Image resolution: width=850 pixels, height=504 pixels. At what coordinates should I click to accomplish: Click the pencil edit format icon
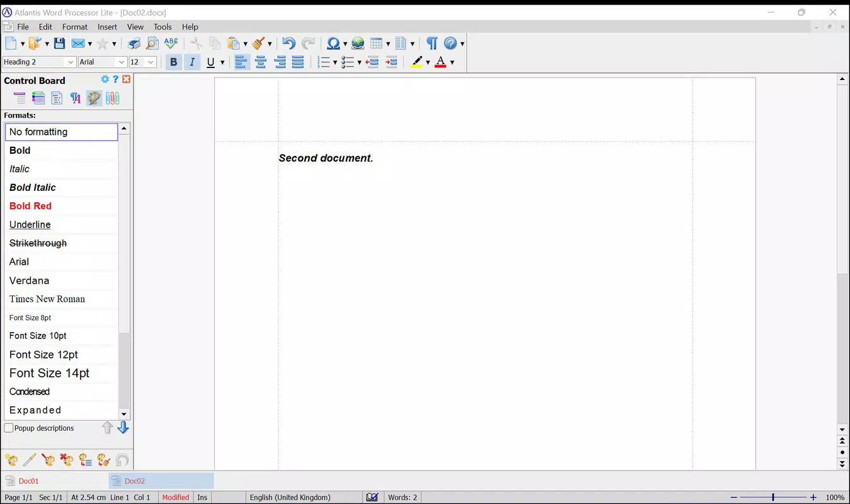[x=30, y=460]
